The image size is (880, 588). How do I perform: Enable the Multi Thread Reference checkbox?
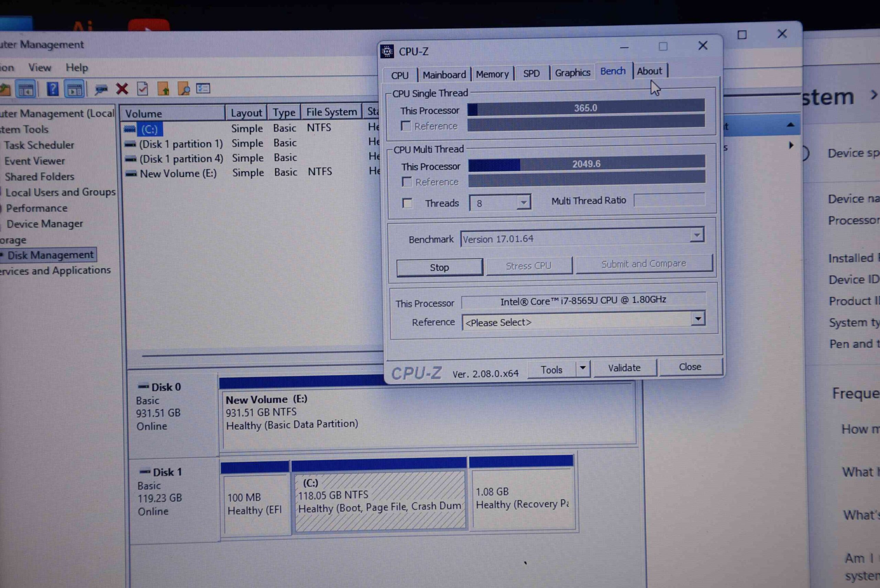click(407, 182)
